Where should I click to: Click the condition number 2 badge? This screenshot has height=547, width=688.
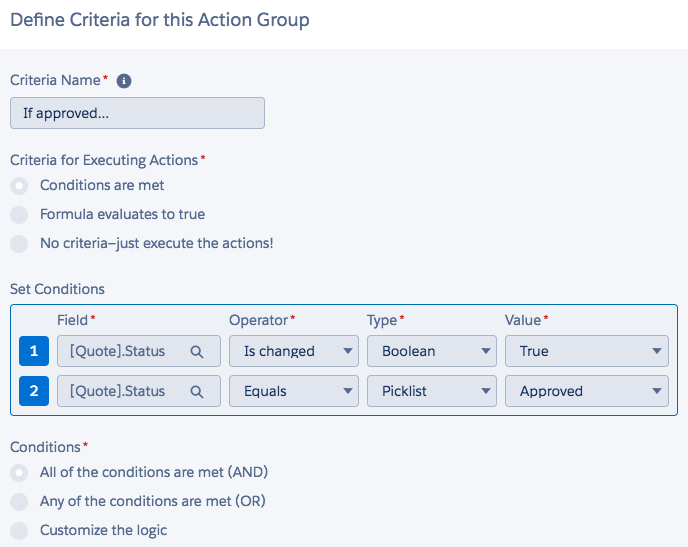tap(33, 391)
